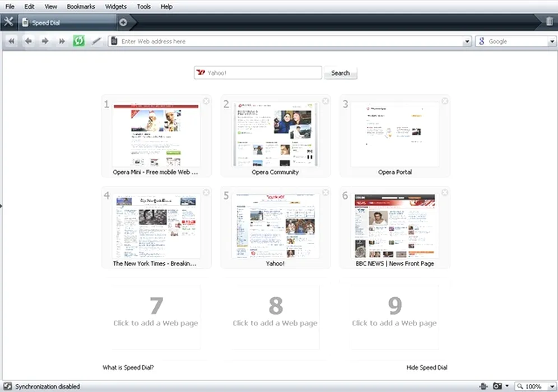Open the Widgets menu

coord(115,6)
